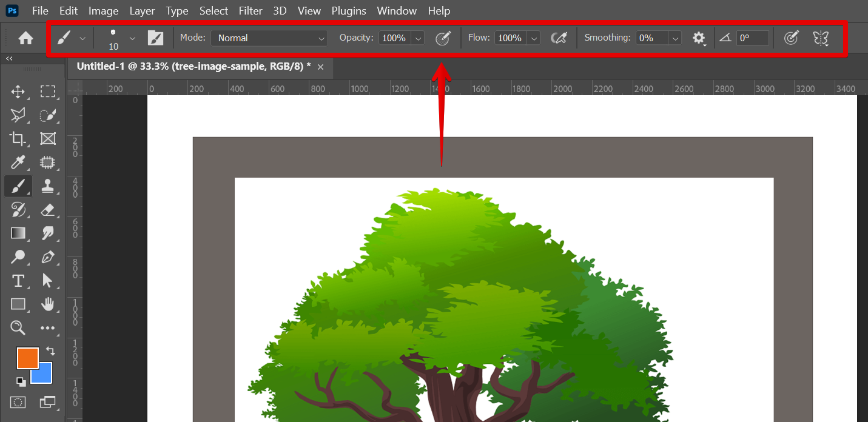Toggle Quick Mask mode
The image size is (868, 422).
coord(18,402)
